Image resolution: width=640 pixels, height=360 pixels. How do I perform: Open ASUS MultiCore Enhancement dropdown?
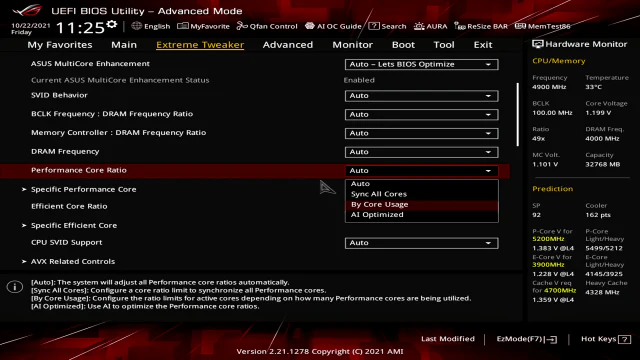click(421, 64)
